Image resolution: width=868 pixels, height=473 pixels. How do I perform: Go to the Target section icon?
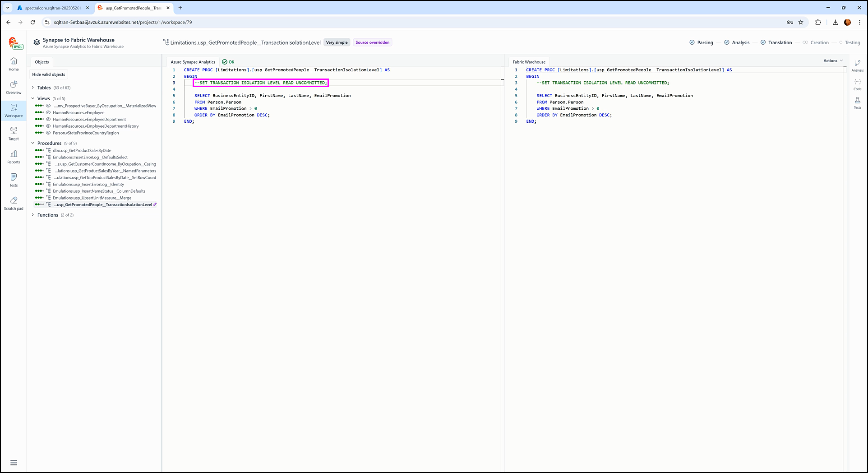point(14,133)
